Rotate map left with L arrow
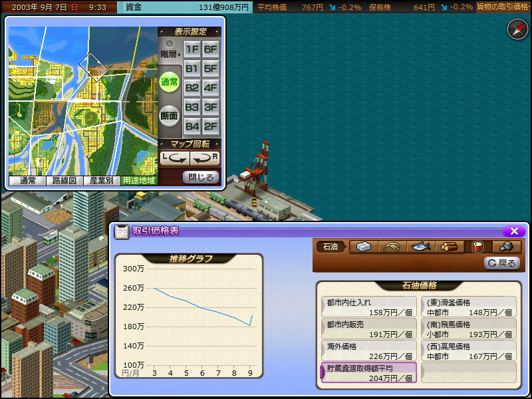Viewport: 532px width, 399px height. point(174,158)
